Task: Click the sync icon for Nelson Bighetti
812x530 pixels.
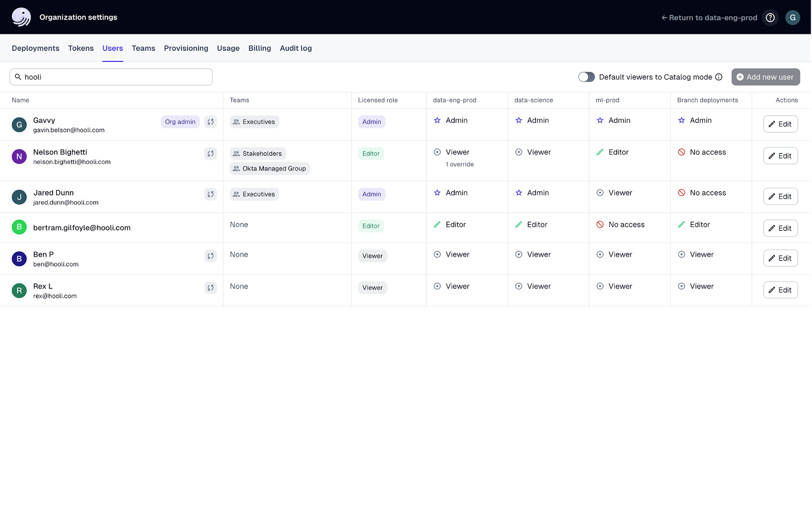Action: tap(211, 154)
